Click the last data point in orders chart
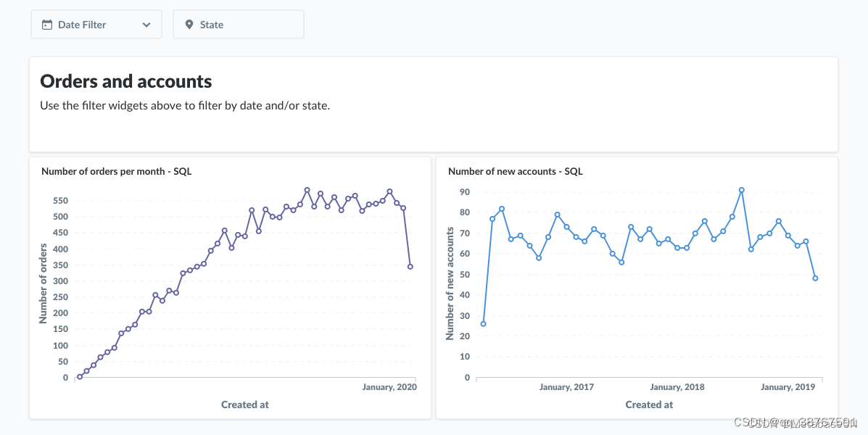 click(410, 267)
